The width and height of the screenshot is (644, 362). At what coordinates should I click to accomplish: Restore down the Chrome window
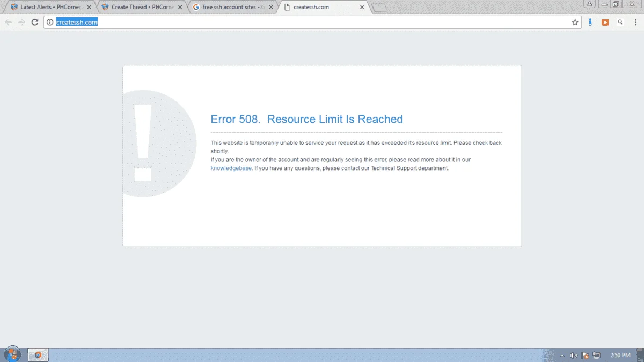pyautogui.click(x=616, y=4)
